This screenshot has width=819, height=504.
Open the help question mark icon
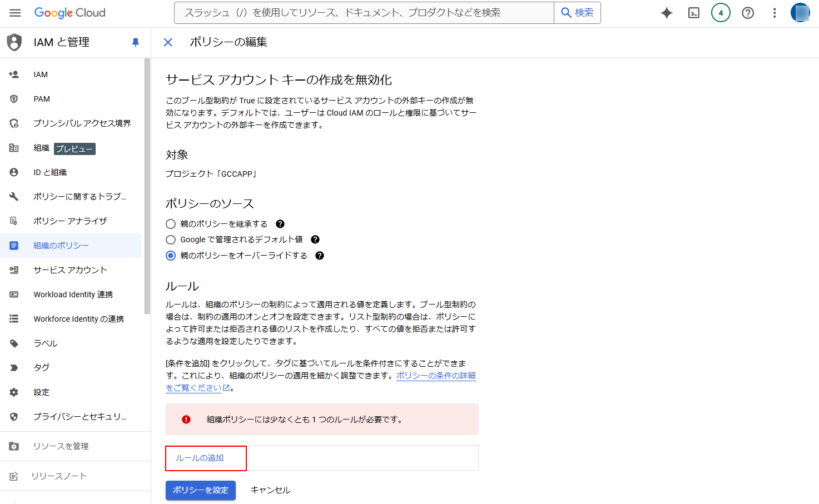point(748,13)
